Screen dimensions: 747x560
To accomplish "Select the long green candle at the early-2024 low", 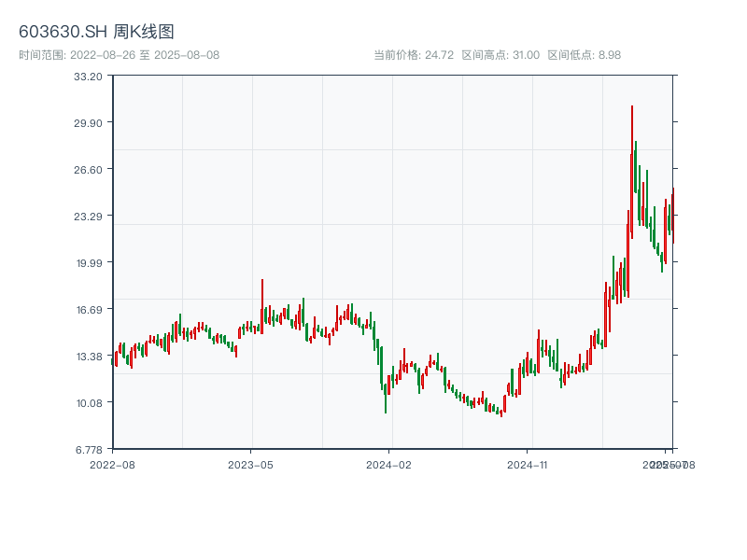I will 386,398.
